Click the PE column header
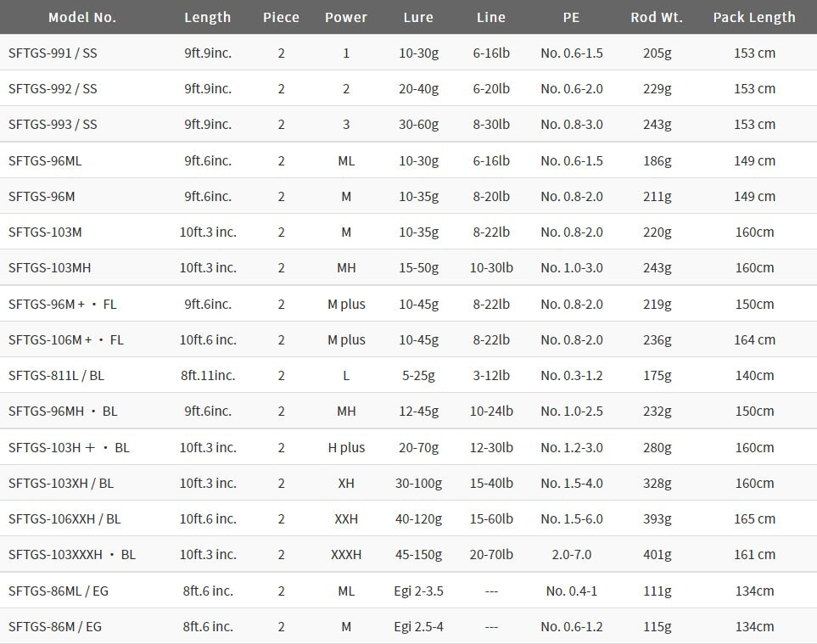This screenshot has height=644, width=817. click(572, 17)
